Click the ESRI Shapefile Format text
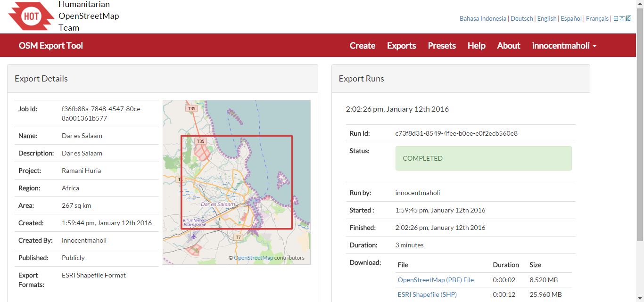 click(94, 275)
